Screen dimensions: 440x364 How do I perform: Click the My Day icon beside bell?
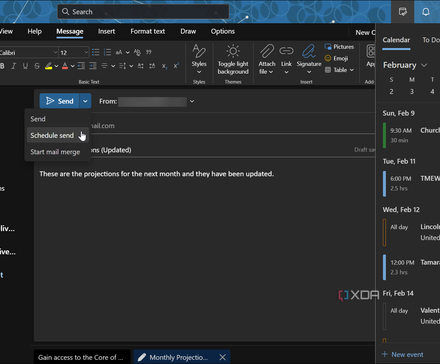(x=403, y=12)
